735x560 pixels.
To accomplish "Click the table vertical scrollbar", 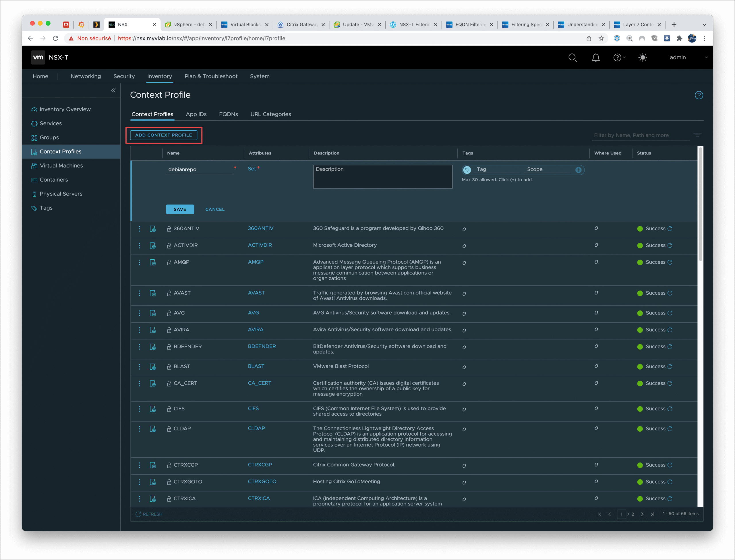I will (700, 204).
